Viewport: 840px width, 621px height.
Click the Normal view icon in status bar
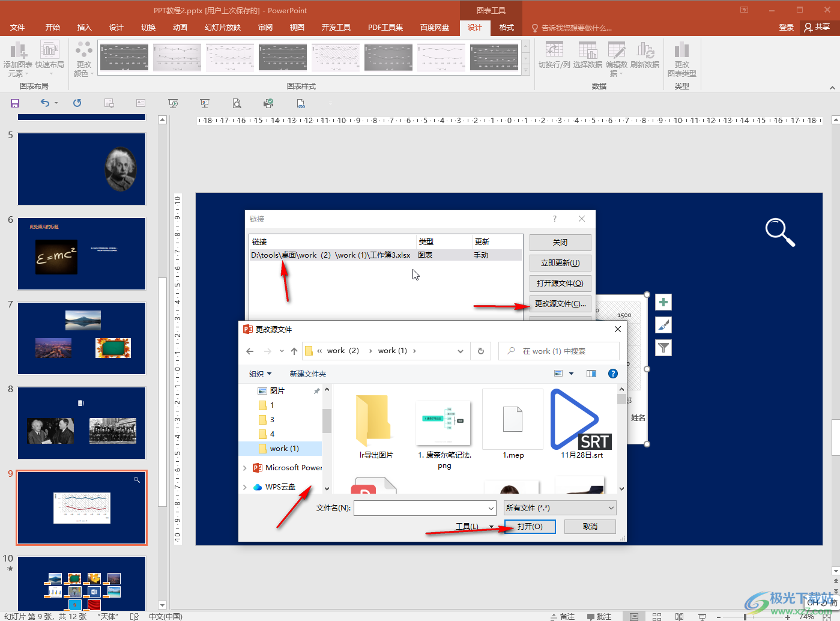pyautogui.click(x=634, y=616)
